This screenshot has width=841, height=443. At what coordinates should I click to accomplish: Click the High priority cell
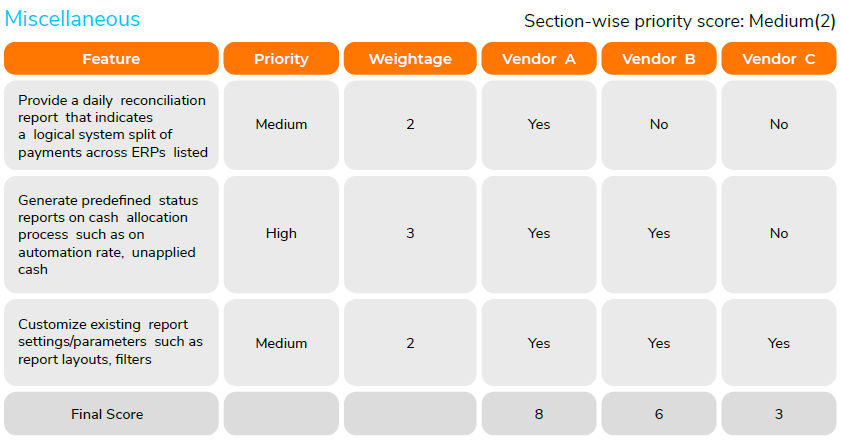click(281, 234)
